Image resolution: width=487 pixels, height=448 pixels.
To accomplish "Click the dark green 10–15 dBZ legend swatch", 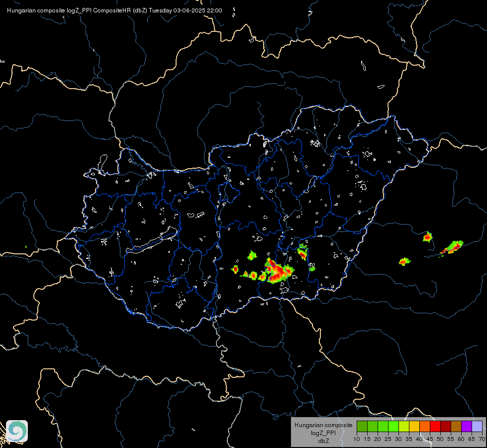I will click(x=362, y=426).
